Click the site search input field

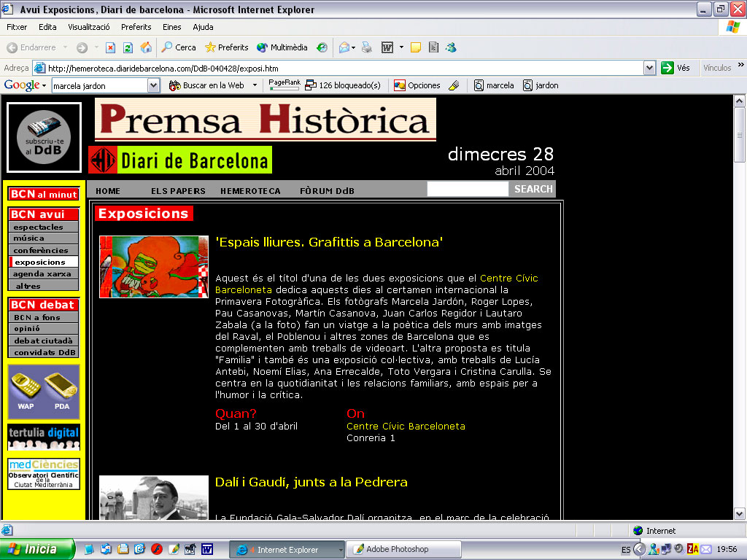click(x=468, y=189)
